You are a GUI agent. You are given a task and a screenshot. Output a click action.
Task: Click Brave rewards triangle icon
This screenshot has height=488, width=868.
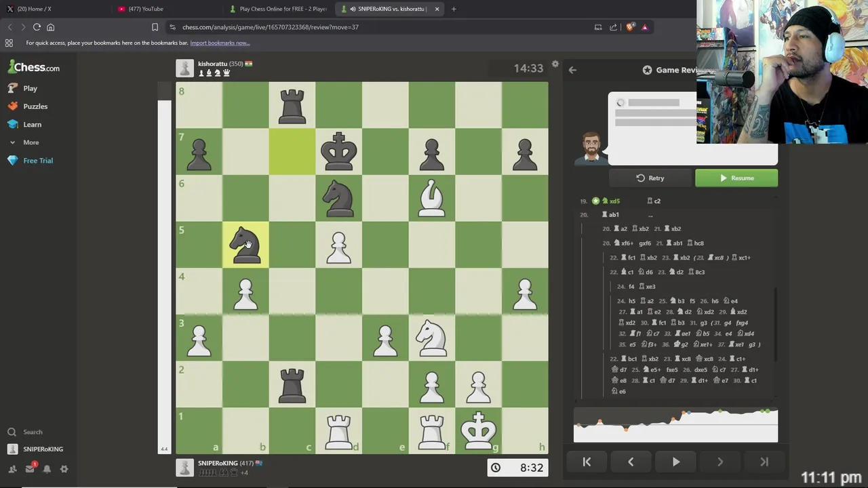(644, 27)
